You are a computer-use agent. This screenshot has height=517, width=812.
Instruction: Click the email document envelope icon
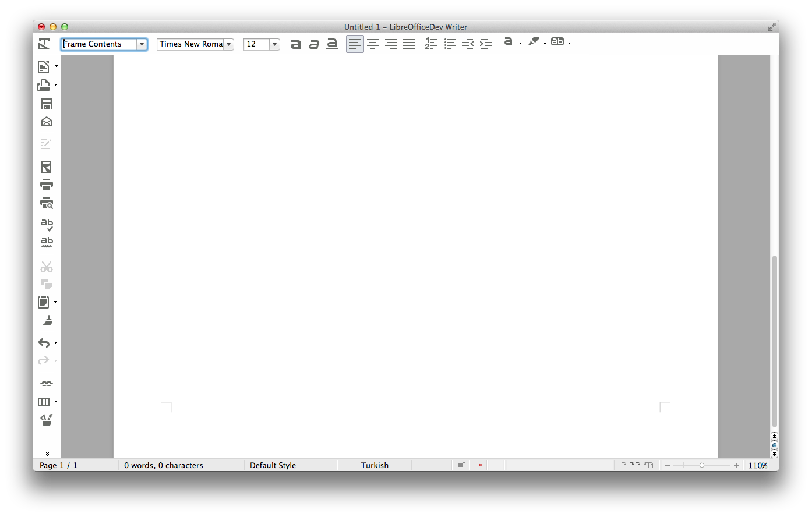tap(47, 122)
